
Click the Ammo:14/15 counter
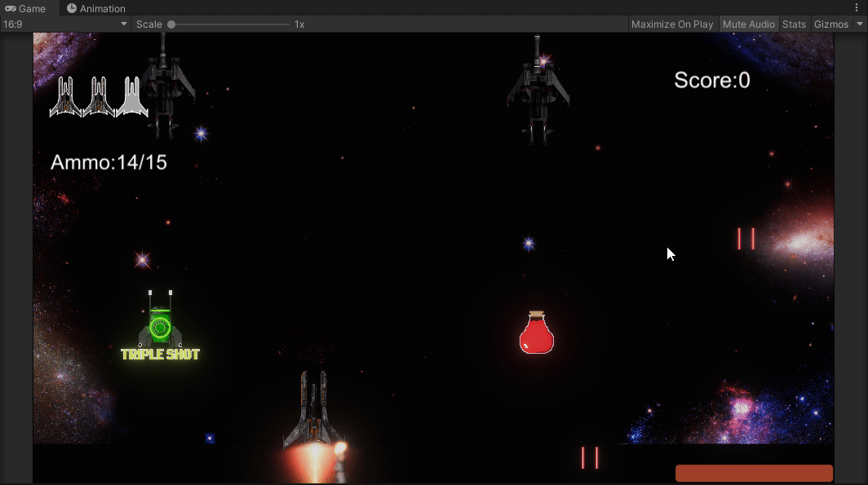click(108, 161)
